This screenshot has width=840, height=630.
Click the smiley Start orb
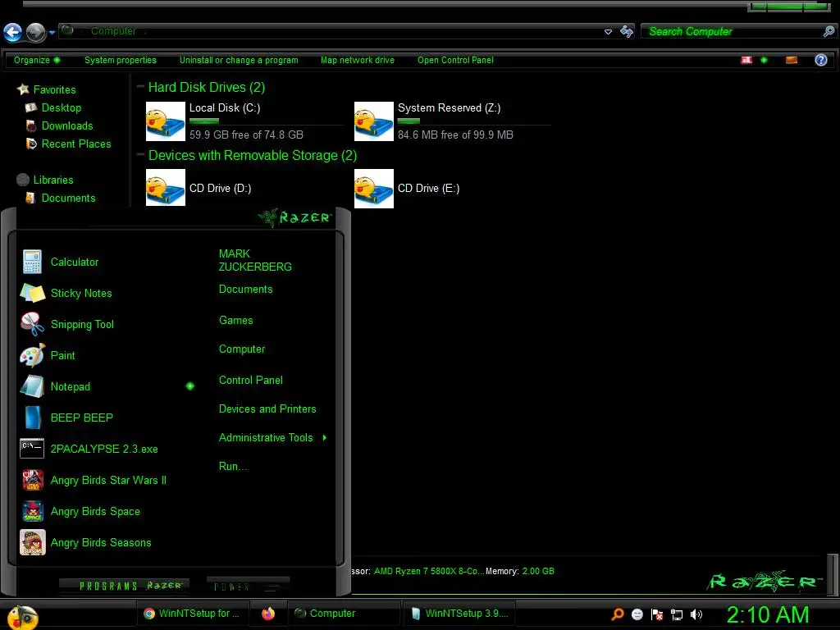tap(22, 617)
